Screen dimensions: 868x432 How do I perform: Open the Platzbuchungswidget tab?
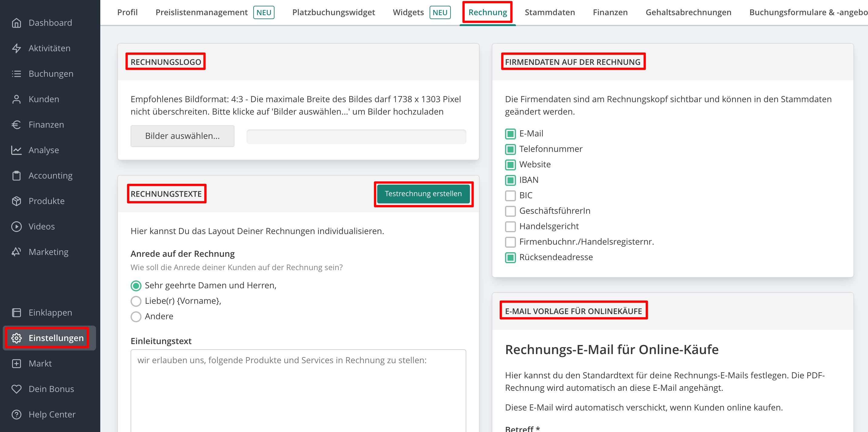point(333,12)
